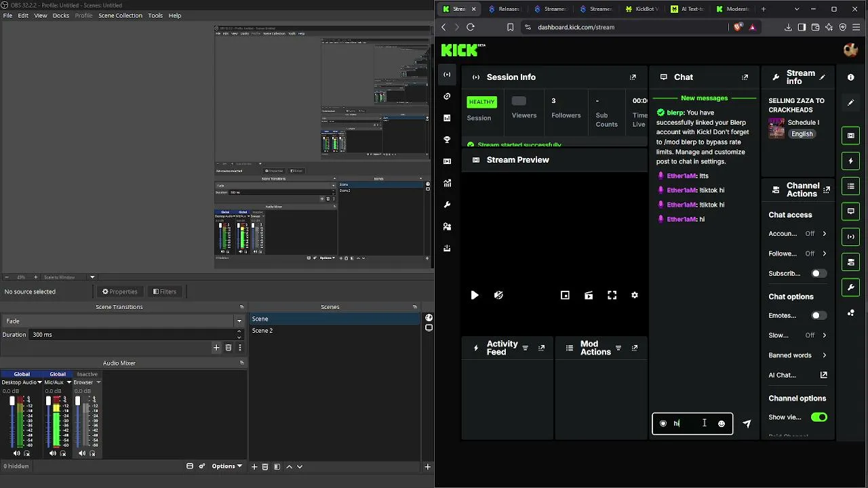Remove the selected scene in OBS

265,466
